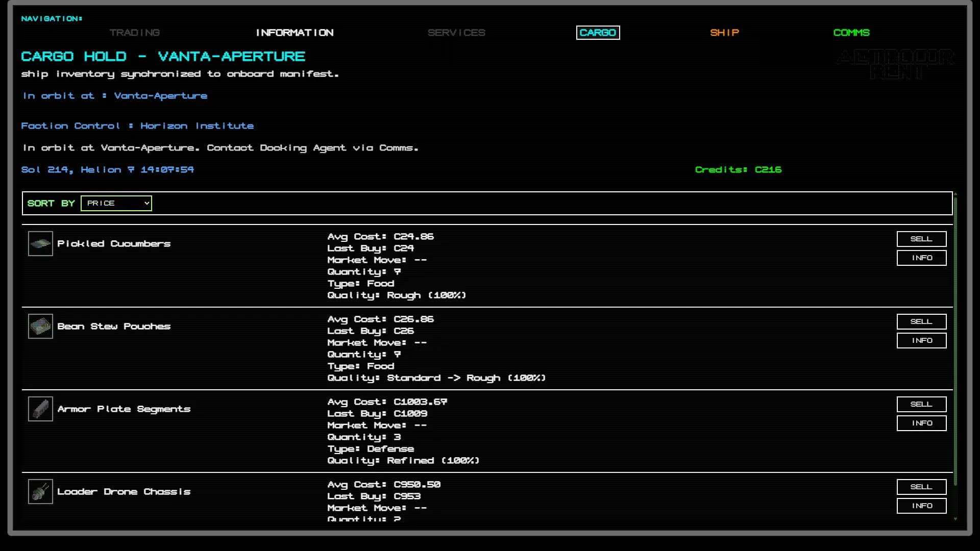This screenshot has width=980, height=551.
Task: View info for Bean Stew Pouches
Action: click(x=921, y=340)
